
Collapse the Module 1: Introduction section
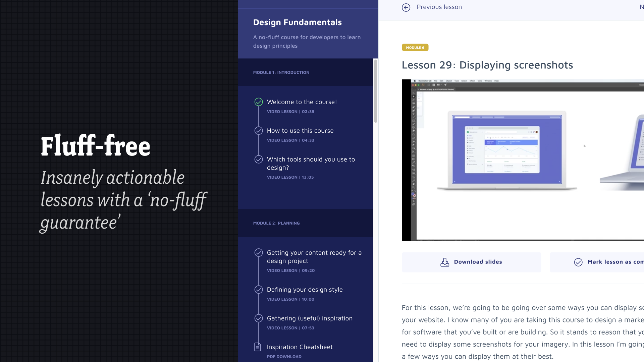(x=281, y=72)
